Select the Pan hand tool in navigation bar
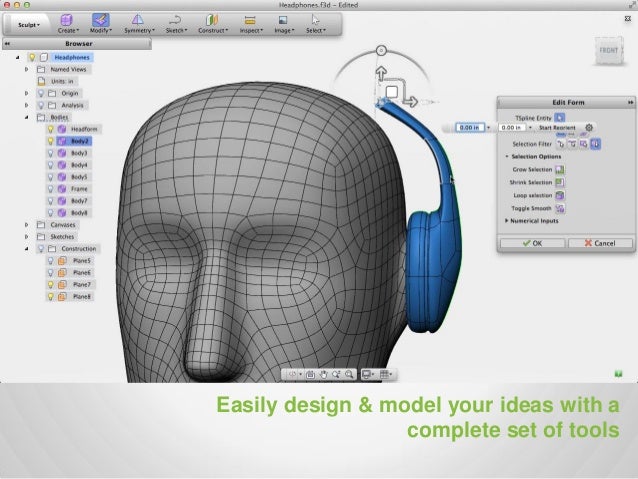Screen dimensions: 638x479 pos(325,373)
